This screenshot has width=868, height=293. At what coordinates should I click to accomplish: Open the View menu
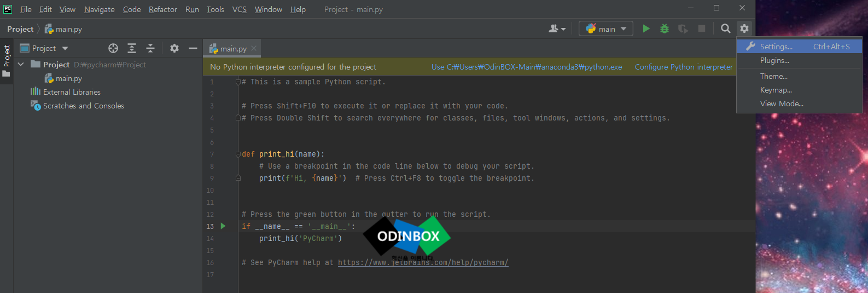pyautogui.click(x=67, y=9)
